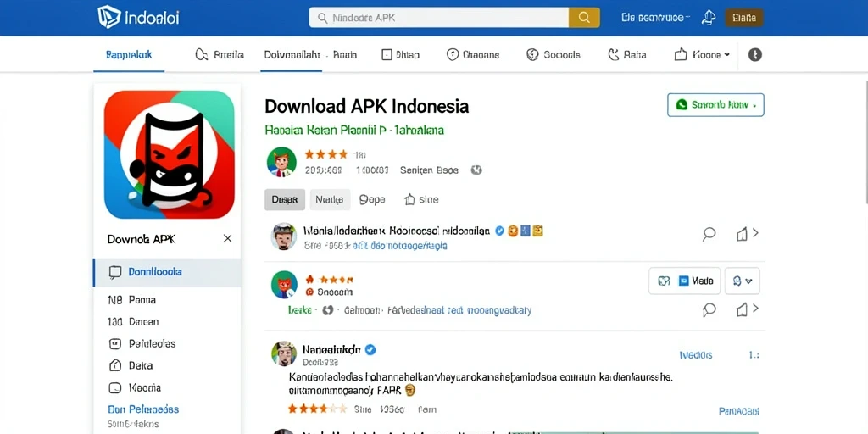Select the Ponua sidebar item
Viewport: 868px width, 434px height.
(131, 300)
